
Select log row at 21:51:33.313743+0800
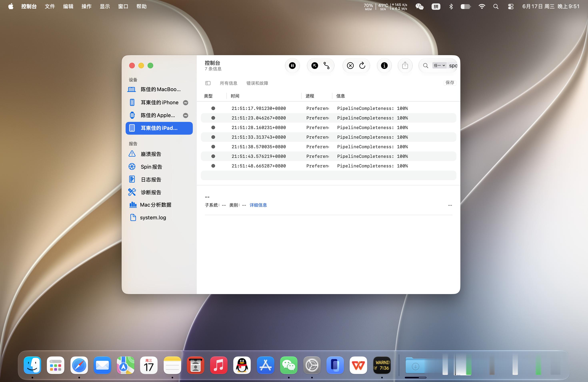pyautogui.click(x=328, y=137)
